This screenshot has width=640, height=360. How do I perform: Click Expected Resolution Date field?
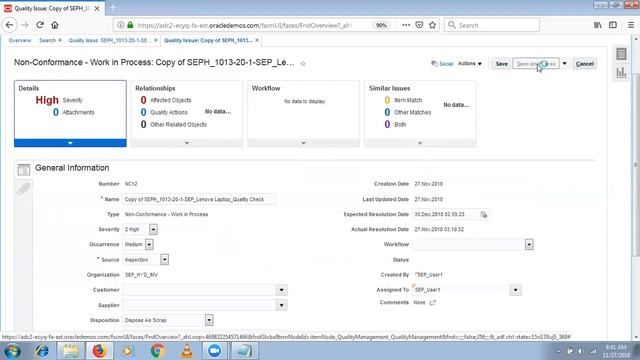tap(446, 214)
